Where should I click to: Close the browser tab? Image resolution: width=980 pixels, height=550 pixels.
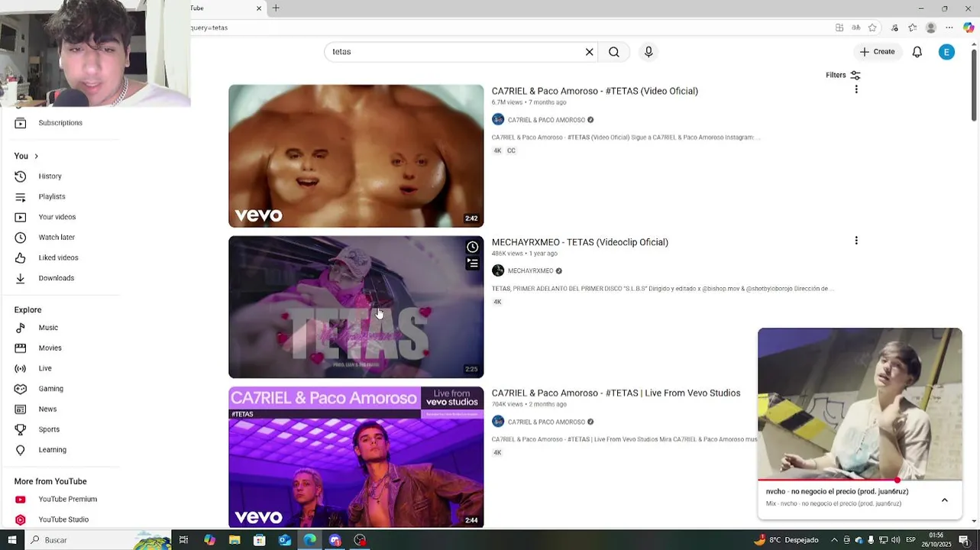point(259,8)
